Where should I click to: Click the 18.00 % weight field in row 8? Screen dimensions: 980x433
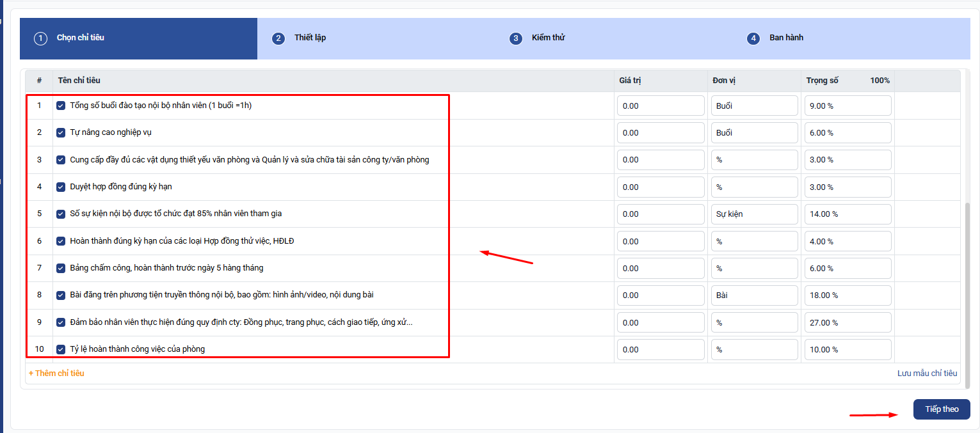[x=847, y=295]
